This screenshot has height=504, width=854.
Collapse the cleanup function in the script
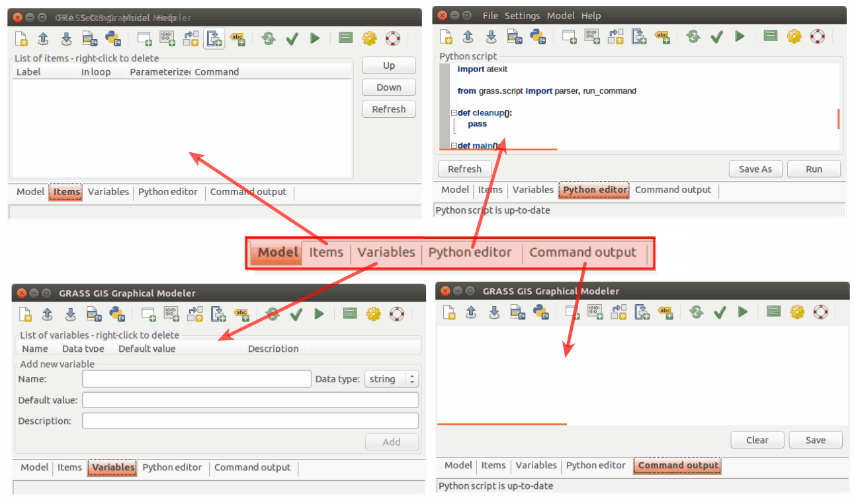[x=454, y=112]
